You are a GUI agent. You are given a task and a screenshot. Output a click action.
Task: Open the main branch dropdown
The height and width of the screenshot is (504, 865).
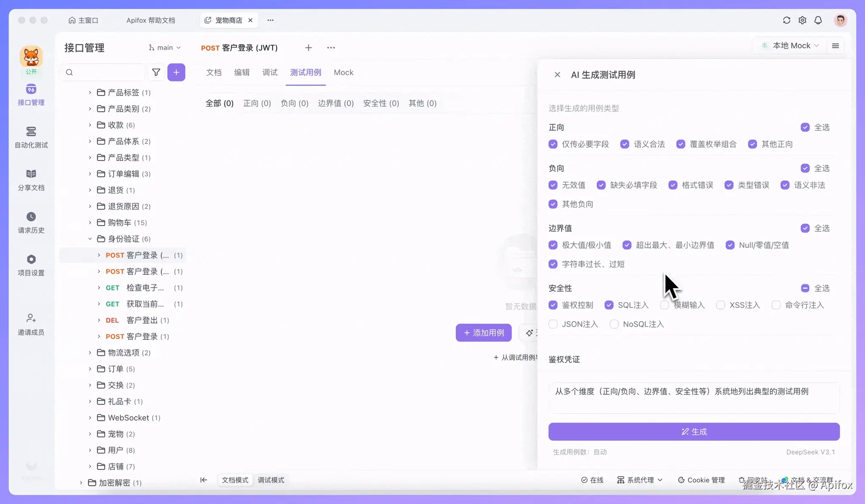tap(165, 48)
